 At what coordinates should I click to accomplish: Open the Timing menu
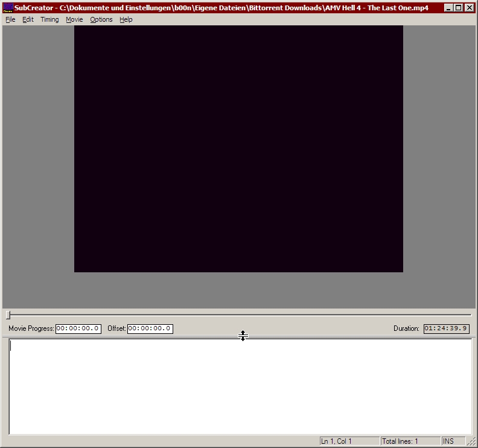49,19
